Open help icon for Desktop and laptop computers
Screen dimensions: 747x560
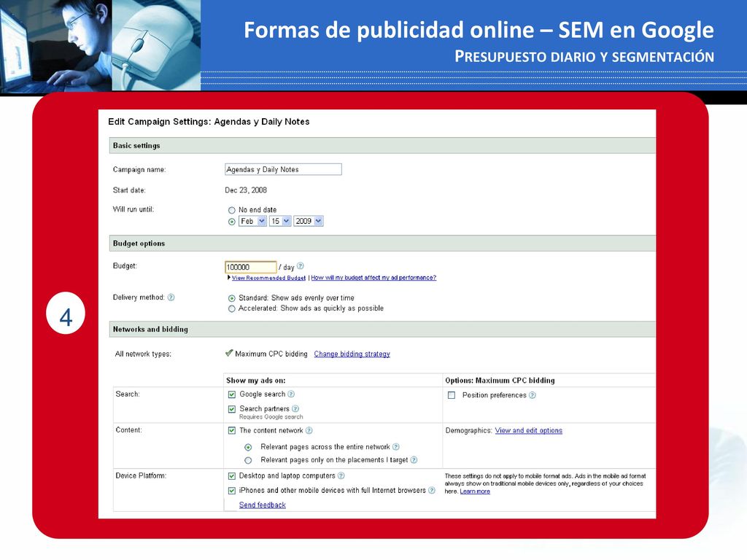(x=341, y=475)
